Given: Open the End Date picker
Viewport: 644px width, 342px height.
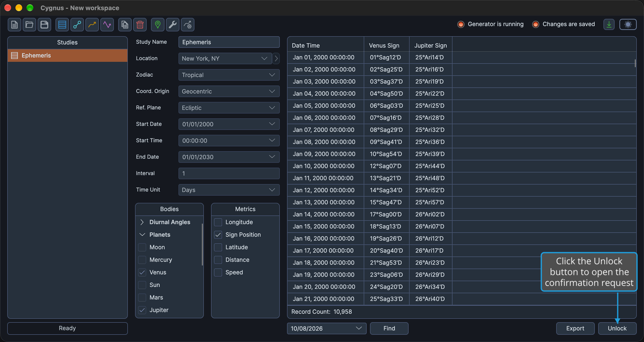Looking at the screenshot, I should [x=229, y=157].
